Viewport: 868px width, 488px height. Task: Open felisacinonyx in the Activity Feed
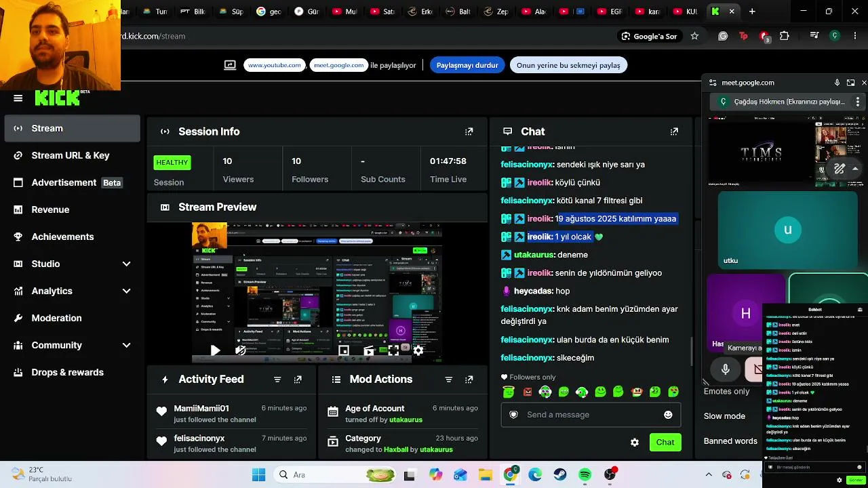(x=199, y=439)
